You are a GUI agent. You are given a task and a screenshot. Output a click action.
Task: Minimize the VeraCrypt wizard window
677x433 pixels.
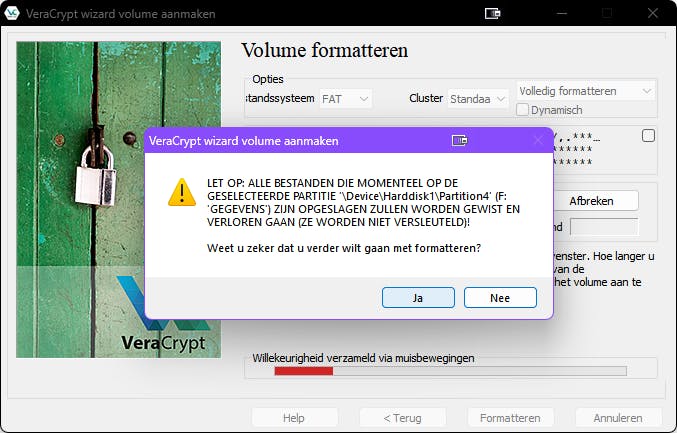(561, 13)
